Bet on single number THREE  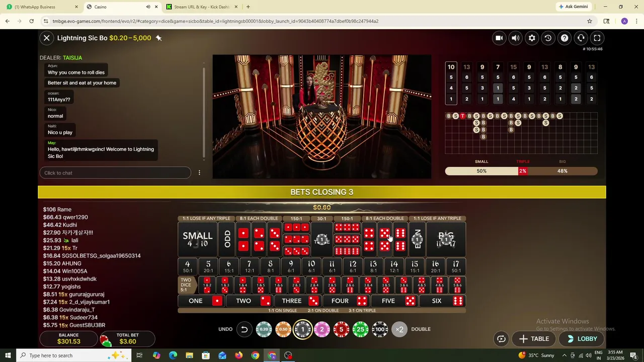click(x=297, y=301)
